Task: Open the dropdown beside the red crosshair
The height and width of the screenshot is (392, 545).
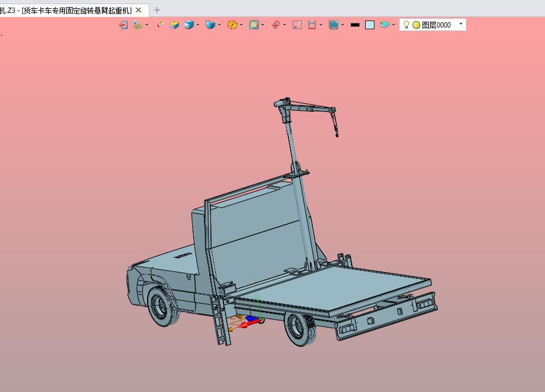Action: pos(285,25)
